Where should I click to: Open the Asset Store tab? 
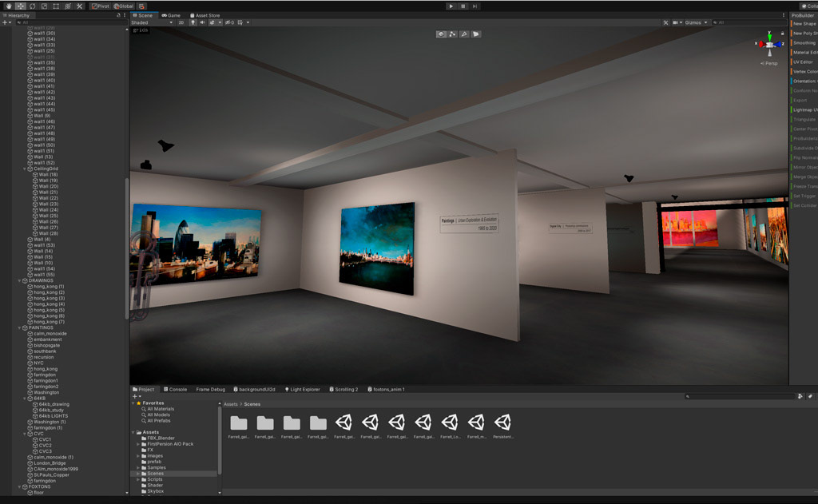[204, 16]
